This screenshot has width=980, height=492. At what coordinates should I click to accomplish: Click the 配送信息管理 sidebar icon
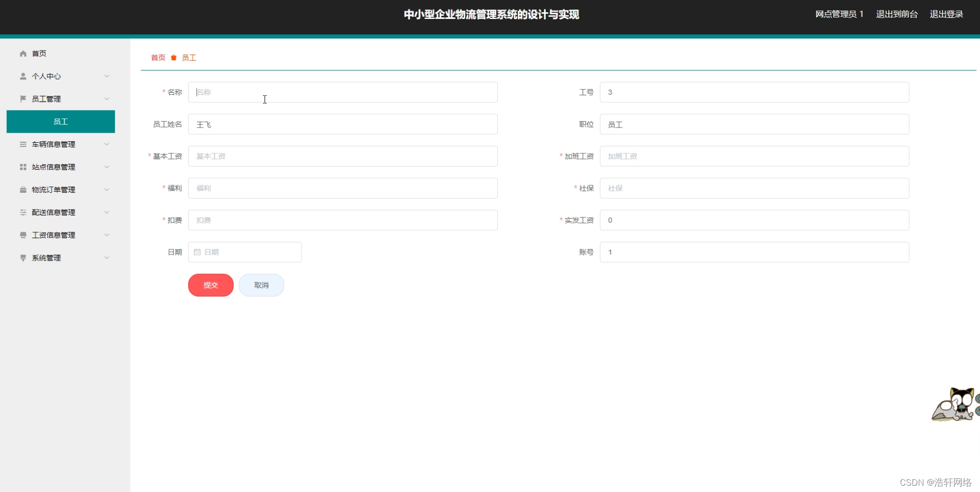pos(23,212)
